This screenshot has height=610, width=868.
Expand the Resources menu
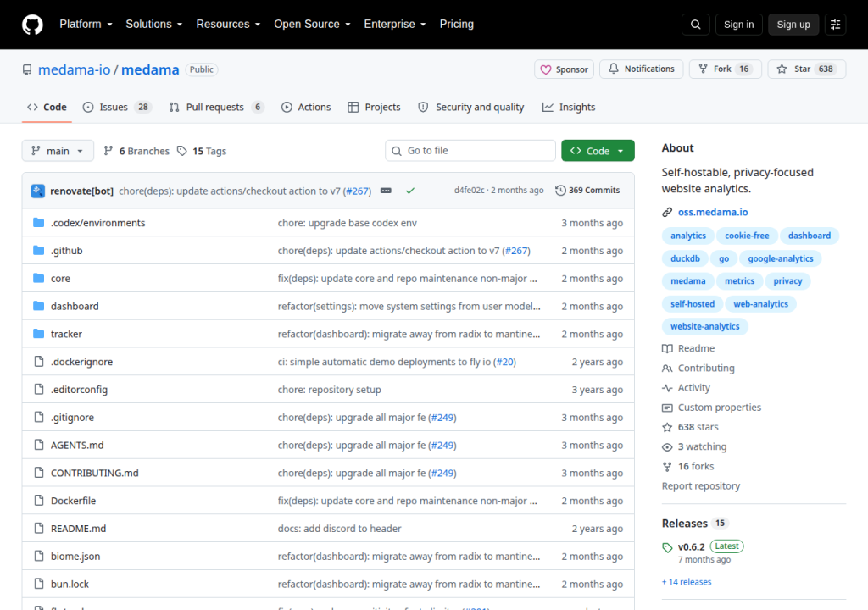(228, 25)
